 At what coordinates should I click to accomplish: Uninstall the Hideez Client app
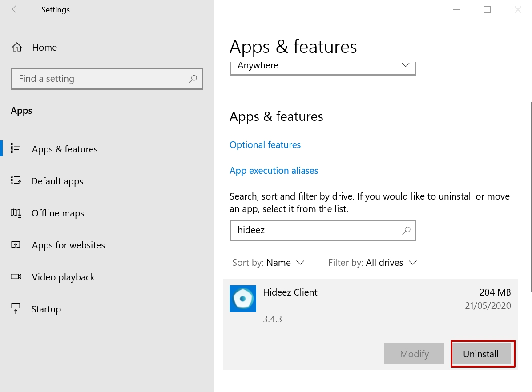[481, 354]
